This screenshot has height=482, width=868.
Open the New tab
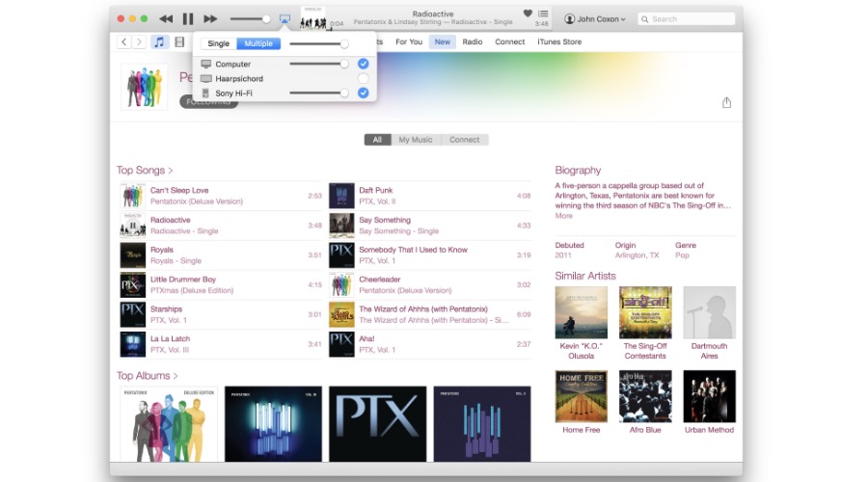pyautogui.click(x=443, y=41)
